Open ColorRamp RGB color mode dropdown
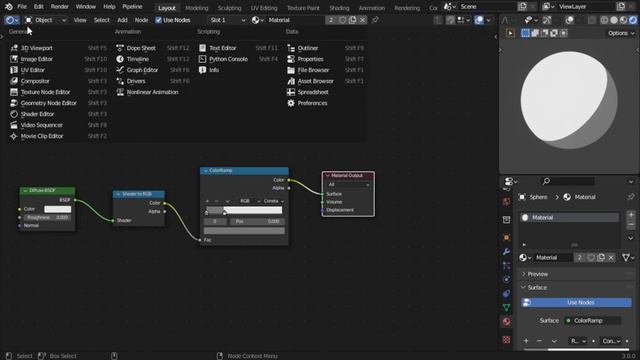This screenshot has height=360, width=640. [249, 201]
